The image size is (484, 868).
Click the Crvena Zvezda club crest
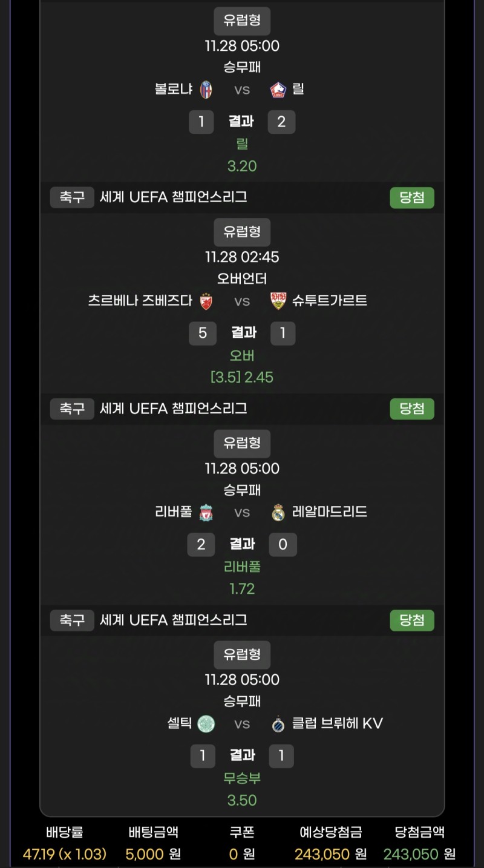(x=206, y=301)
